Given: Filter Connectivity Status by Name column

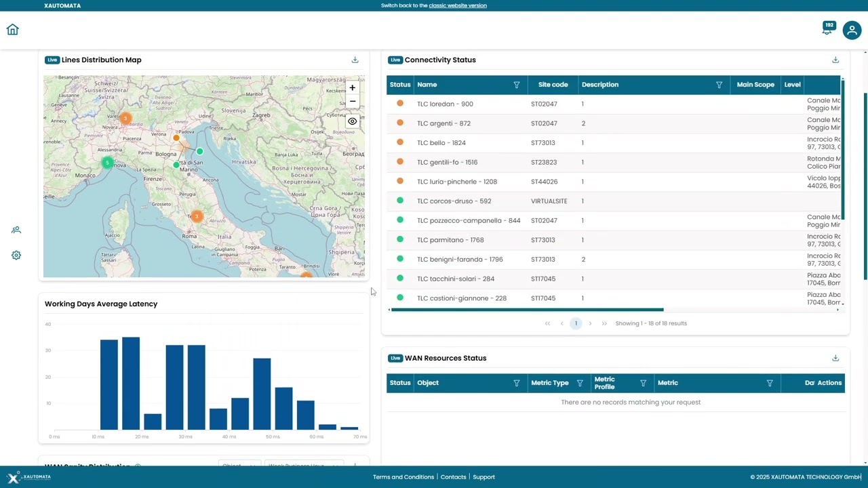Looking at the screenshot, I should coord(517,85).
